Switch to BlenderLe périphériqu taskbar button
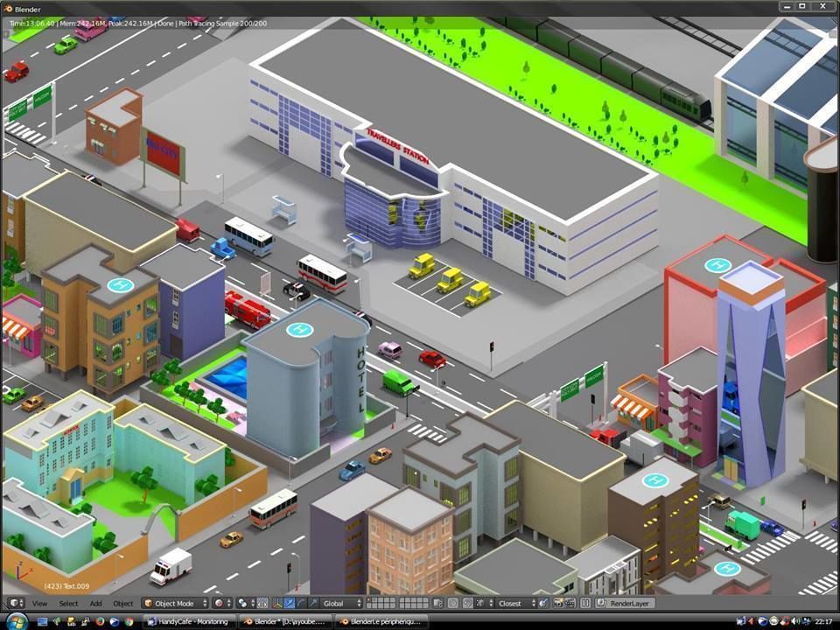The image size is (840, 630). coord(381,621)
